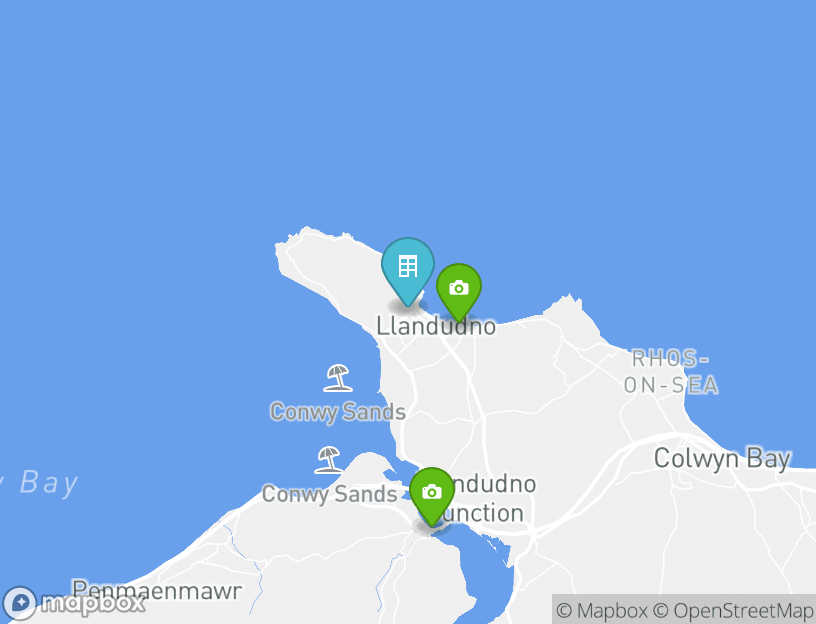Click the white grid symbol inside blue pin
The image size is (816, 624).
[408, 266]
